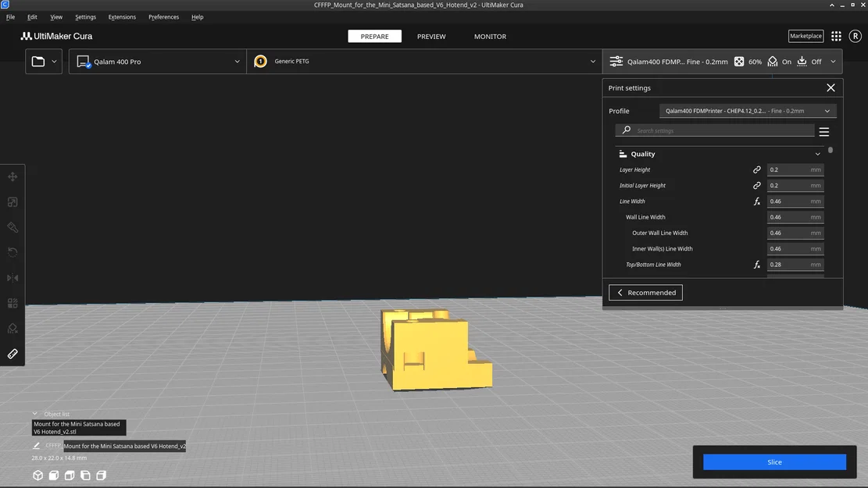Screen dimensions: 868x488
Task: Switch to front view cube icon
Action: 54,476
